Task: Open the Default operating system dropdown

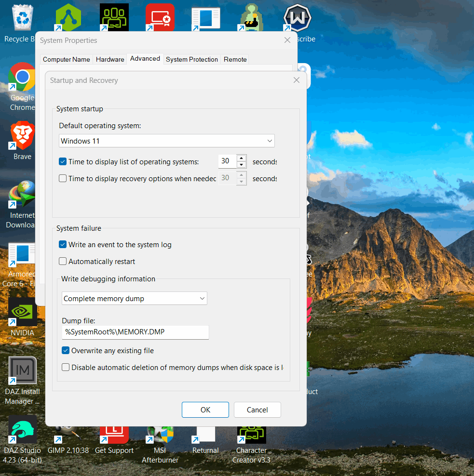Action: pyautogui.click(x=166, y=141)
